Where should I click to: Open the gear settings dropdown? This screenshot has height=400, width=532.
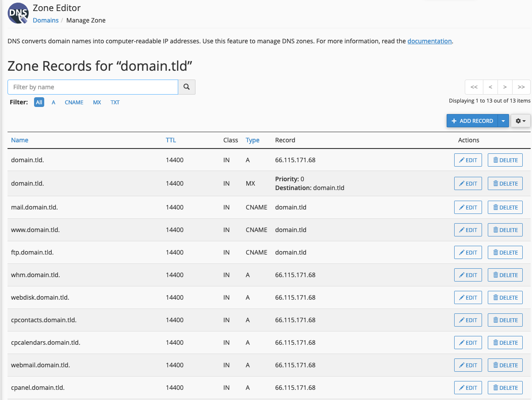[521, 121]
